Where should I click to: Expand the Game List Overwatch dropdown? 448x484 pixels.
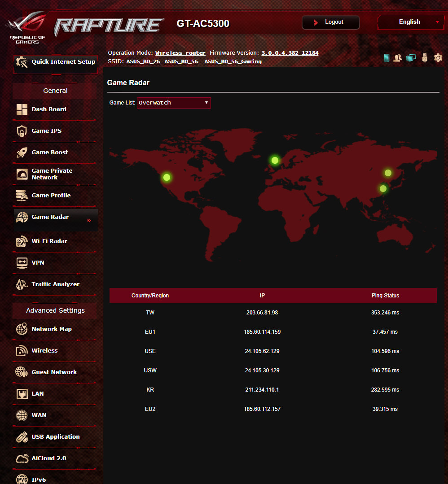tap(174, 103)
